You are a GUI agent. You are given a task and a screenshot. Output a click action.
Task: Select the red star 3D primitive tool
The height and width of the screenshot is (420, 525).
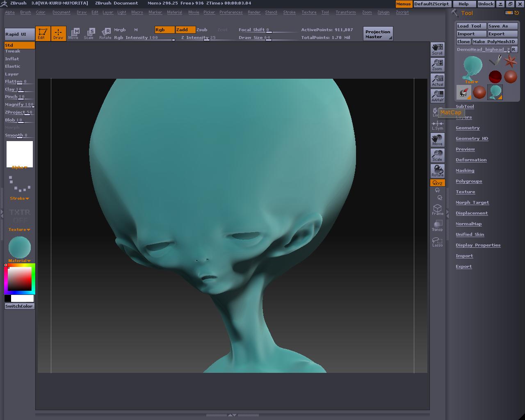tap(511, 61)
